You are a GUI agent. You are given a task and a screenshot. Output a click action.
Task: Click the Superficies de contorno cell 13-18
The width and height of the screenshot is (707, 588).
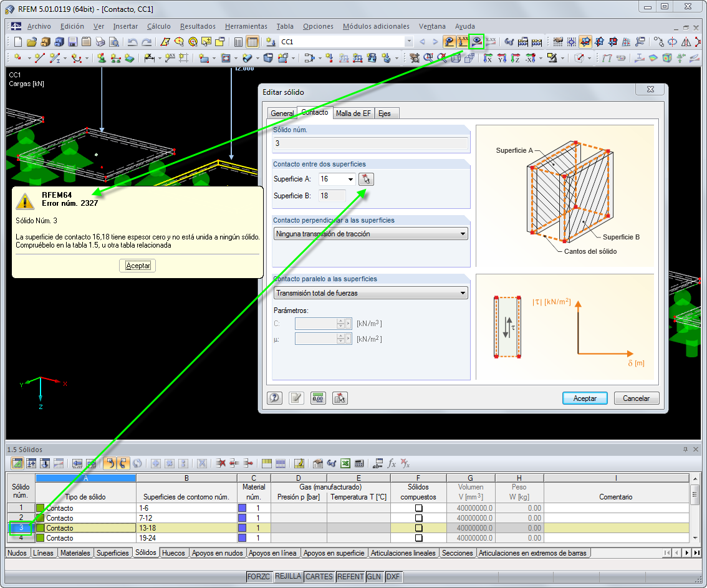pos(186,528)
